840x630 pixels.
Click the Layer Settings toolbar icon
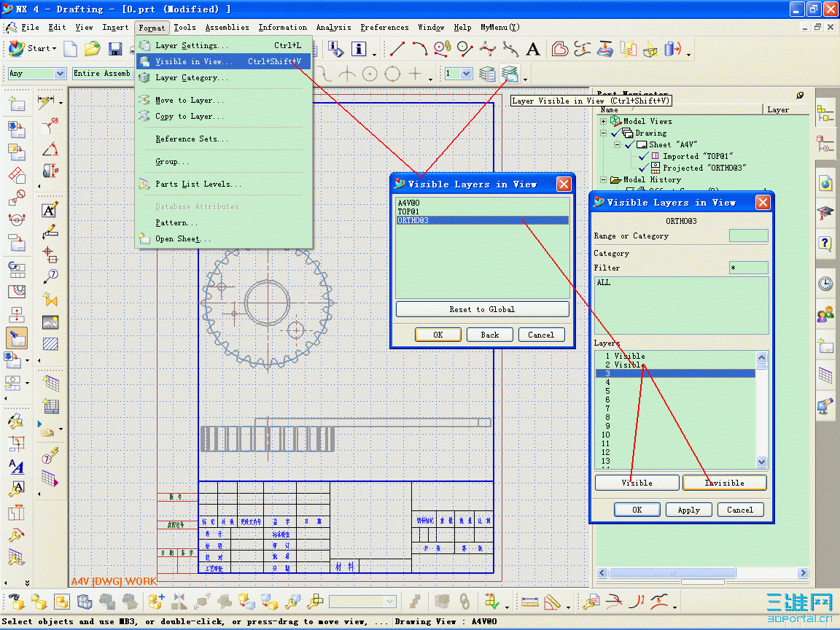(488, 74)
